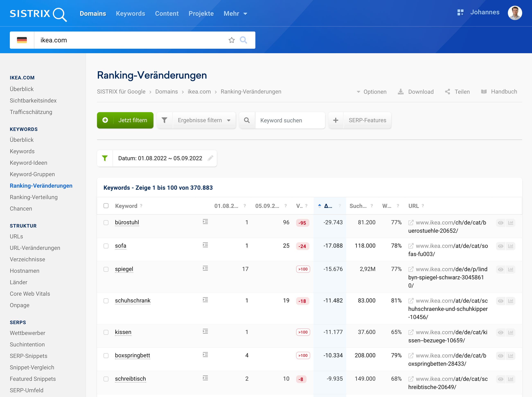Viewport: 532px width, 397px height.
Task: Open the history chart icon in sofa row
Action: (x=511, y=246)
